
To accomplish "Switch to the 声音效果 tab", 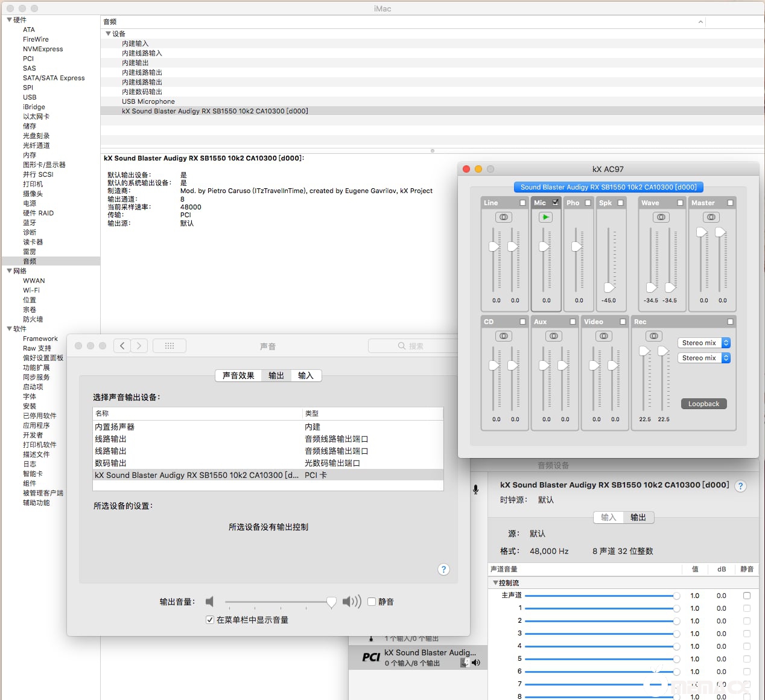I will tap(238, 375).
